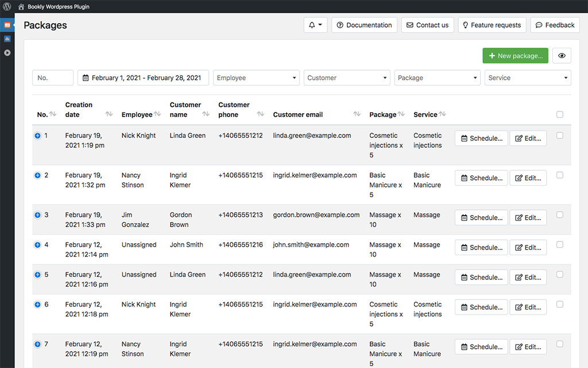Check the box for row 5 Linda Green

560,274
